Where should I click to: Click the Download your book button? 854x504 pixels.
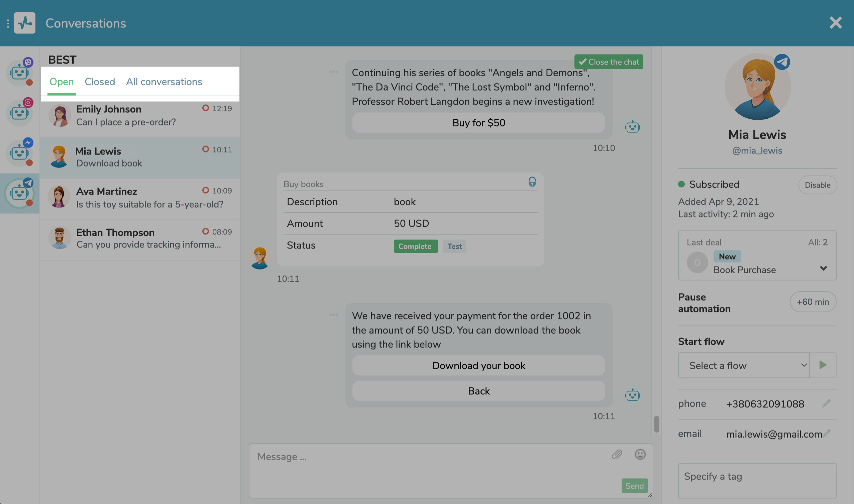tap(478, 365)
